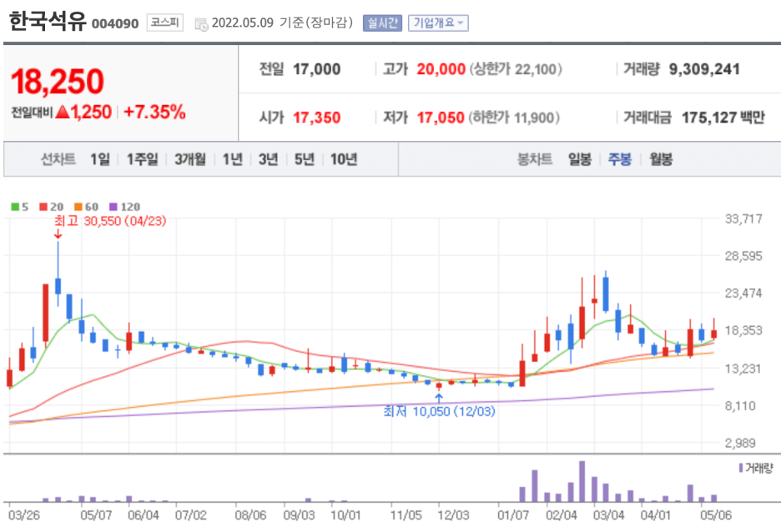
Task: Click the calendar icon beside the date
Action: pos(201,24)
